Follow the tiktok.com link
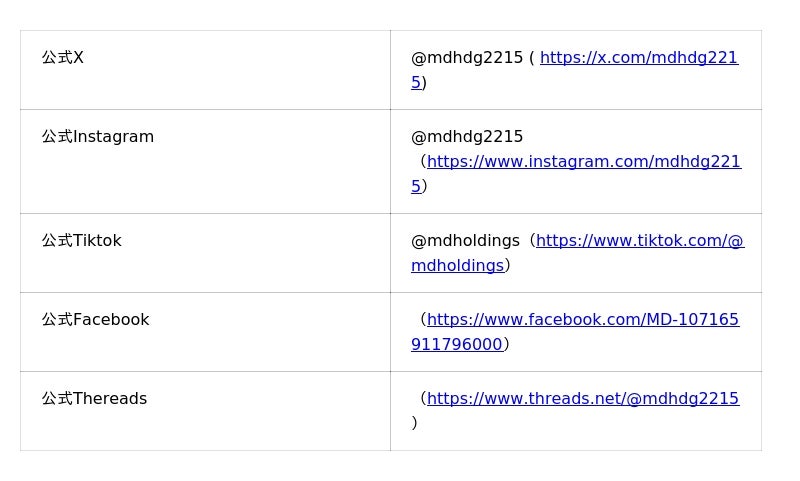Viewport: 800px width, 481px height. (639, 241)
